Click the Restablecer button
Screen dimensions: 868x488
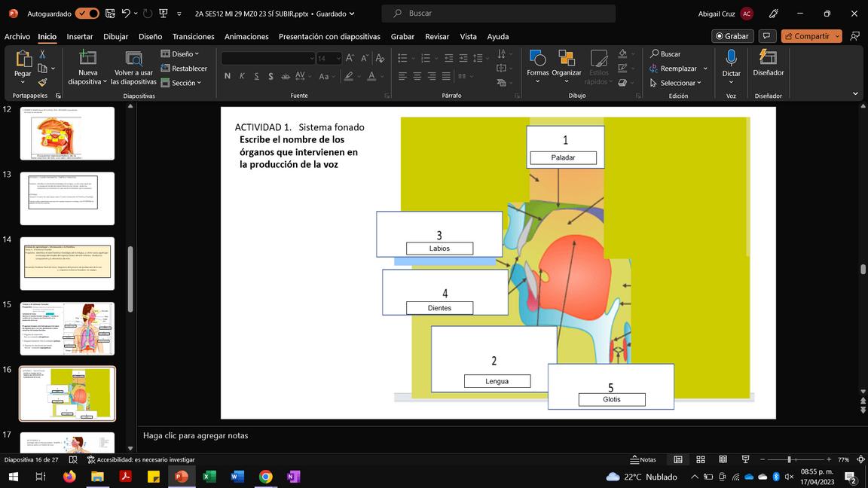coord(184,69)
